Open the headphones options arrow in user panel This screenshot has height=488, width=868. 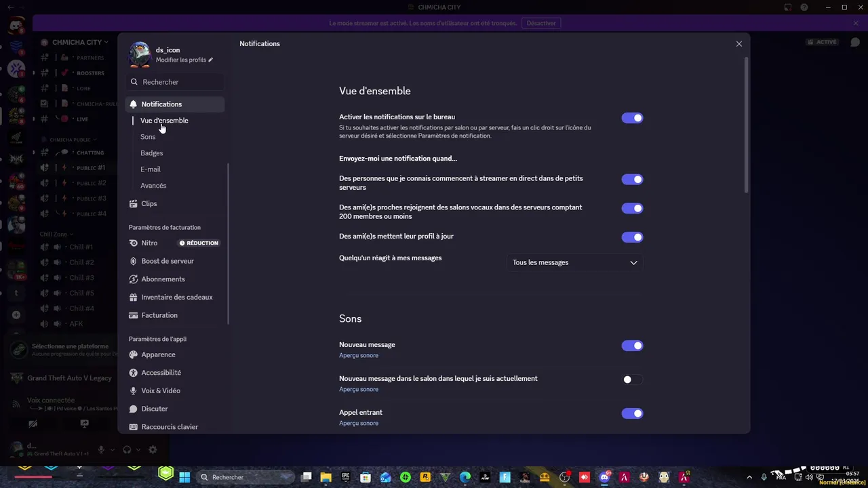click(x=138, y=449)
